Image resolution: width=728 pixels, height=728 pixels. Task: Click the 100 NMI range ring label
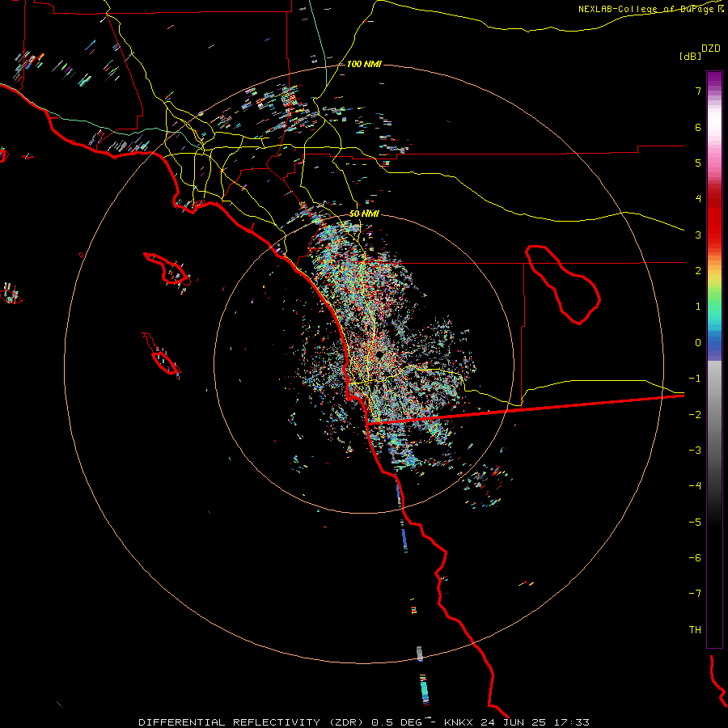364,64
